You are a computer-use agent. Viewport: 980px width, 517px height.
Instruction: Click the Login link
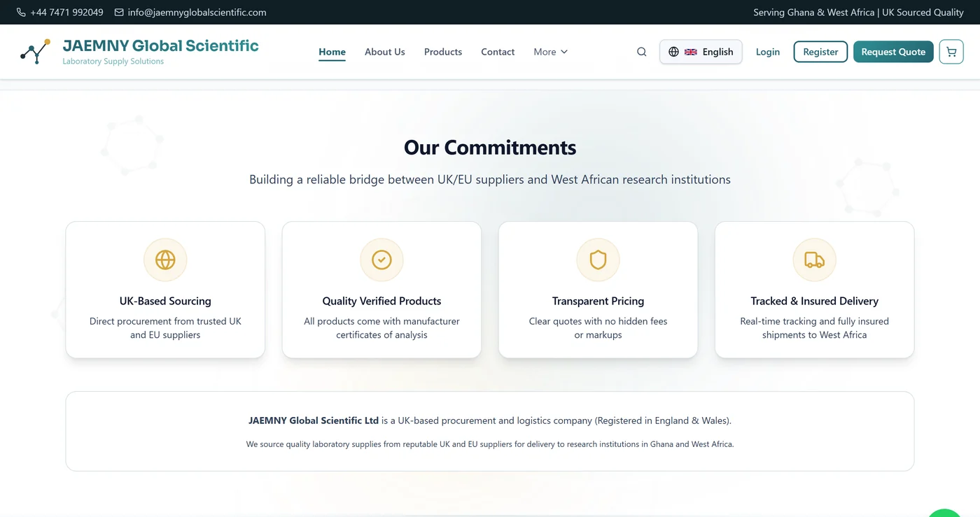(x=768, y=52)
